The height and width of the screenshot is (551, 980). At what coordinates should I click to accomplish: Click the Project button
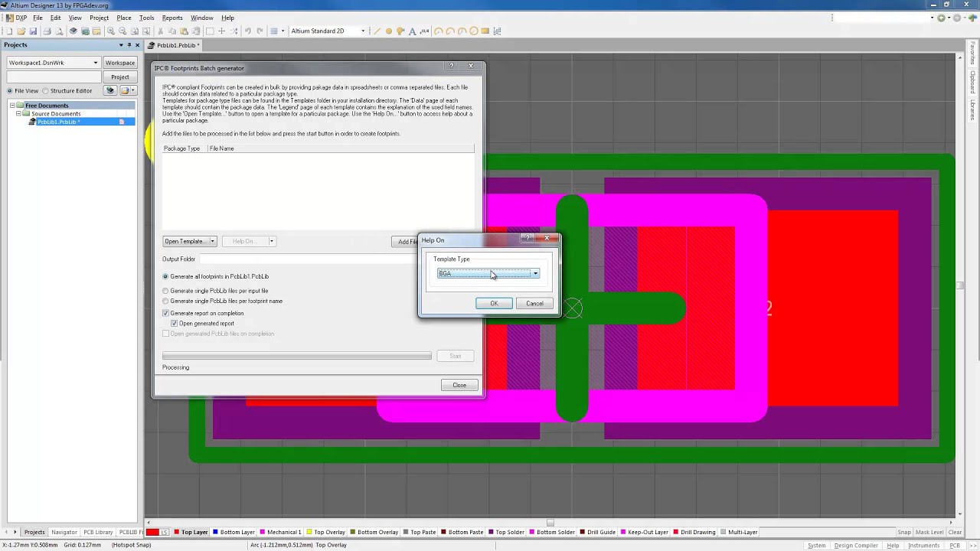(x=120, y=77)
